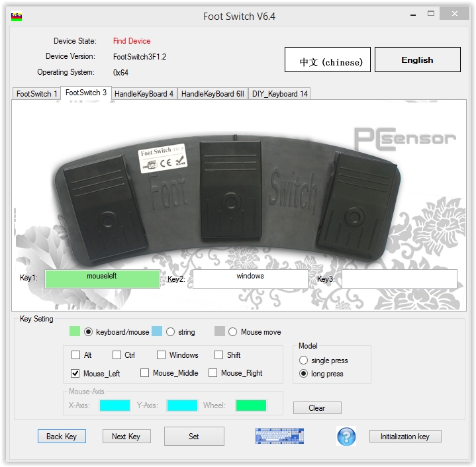Click the left foot pedal image

(105, 208)
